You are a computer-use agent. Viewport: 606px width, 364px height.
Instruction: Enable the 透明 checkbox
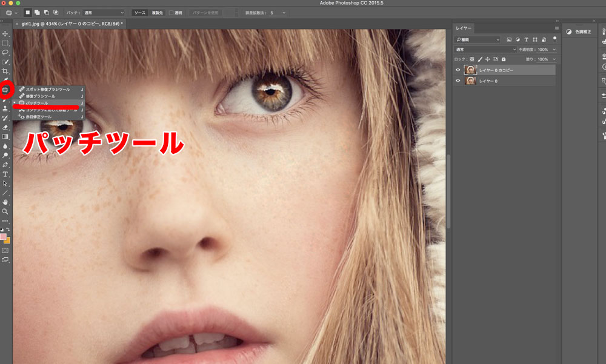[x=171, y=13]
